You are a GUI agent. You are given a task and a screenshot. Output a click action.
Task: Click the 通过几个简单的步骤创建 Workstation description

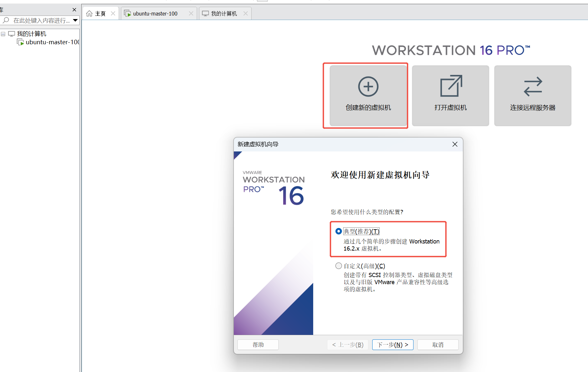[x=391, y=245]
